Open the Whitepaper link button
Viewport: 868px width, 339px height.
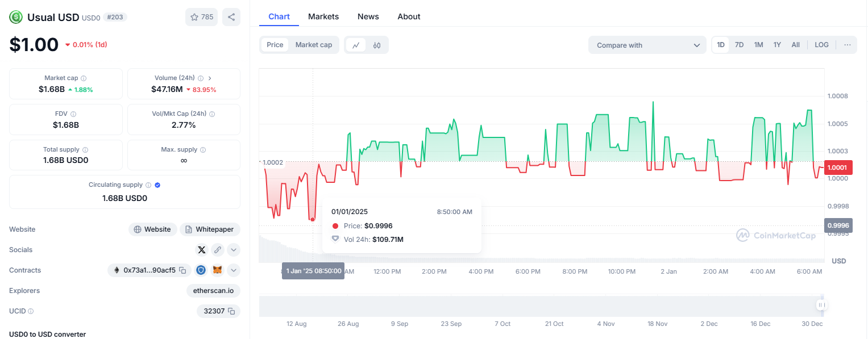click(210, 229)
